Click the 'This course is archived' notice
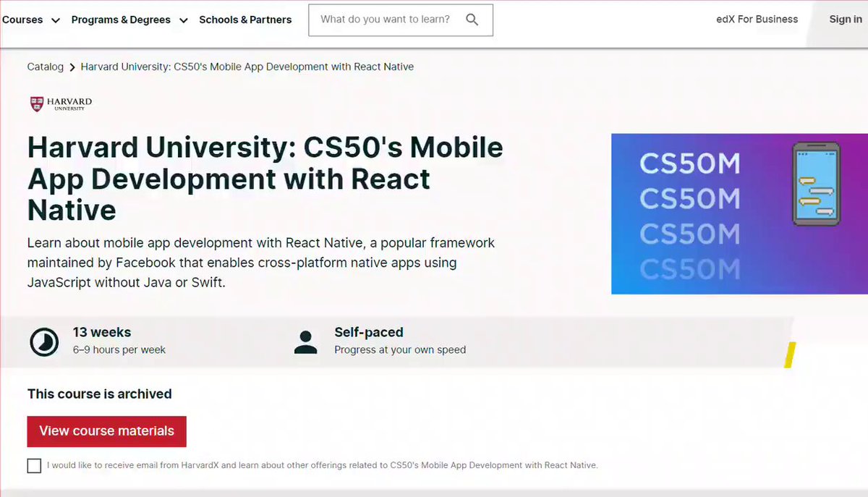 click(100, 394)
